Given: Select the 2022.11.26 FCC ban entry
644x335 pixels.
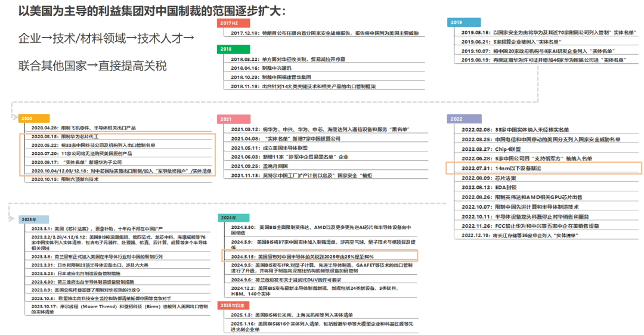Looking at the screenshot, I should coord(530,226).
